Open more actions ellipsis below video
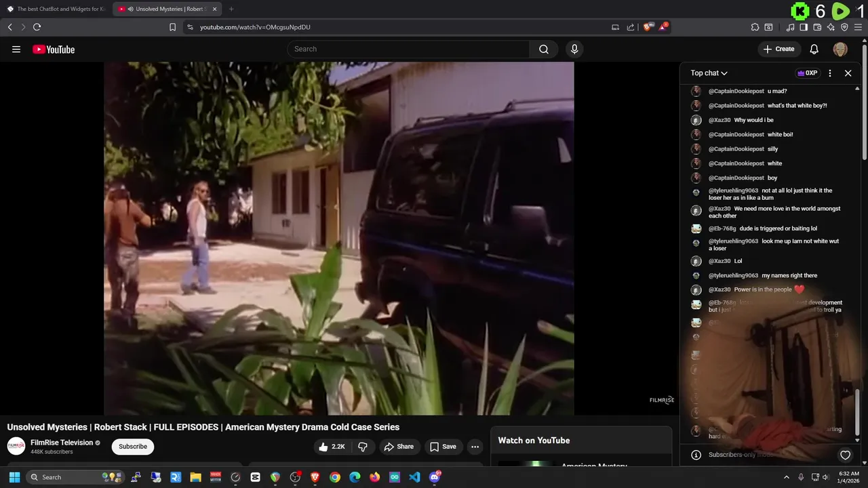This screenshot has height=488, width=868. pos(475,447)
